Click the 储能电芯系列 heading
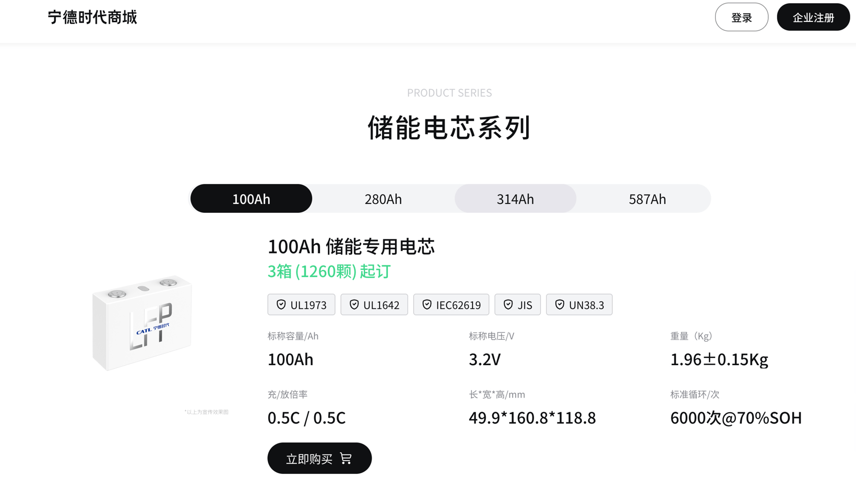This screenshot has height=504, width=856. tap(449, 127)
